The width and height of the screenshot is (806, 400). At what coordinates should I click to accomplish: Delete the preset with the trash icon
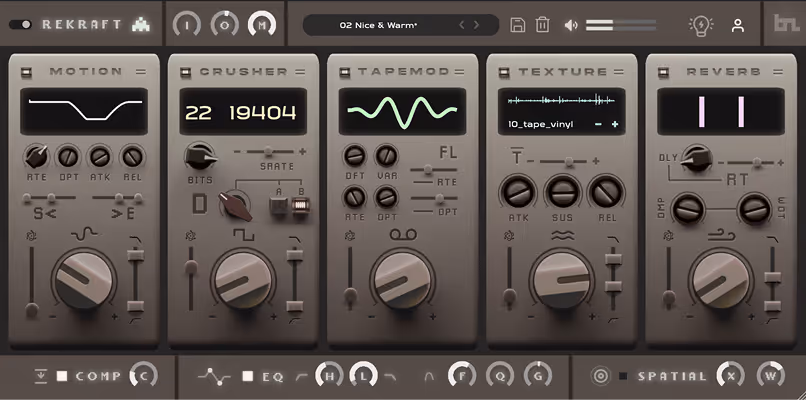tap(543, 25)
